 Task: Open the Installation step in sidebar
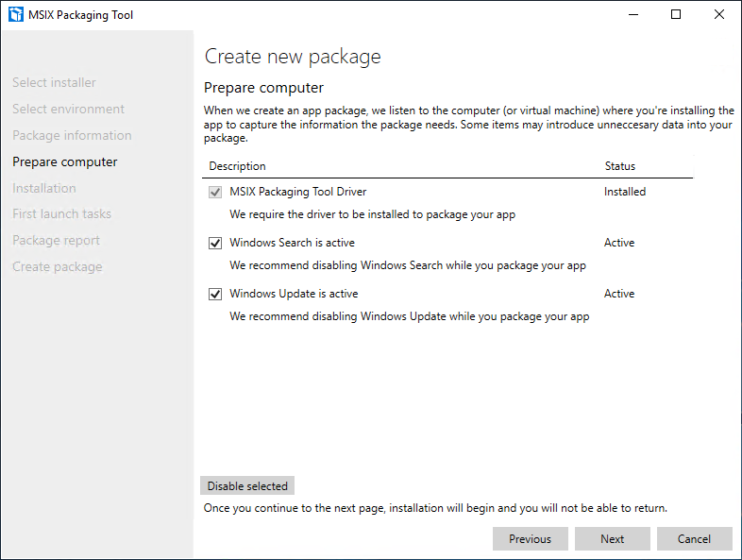pos(44,189)
